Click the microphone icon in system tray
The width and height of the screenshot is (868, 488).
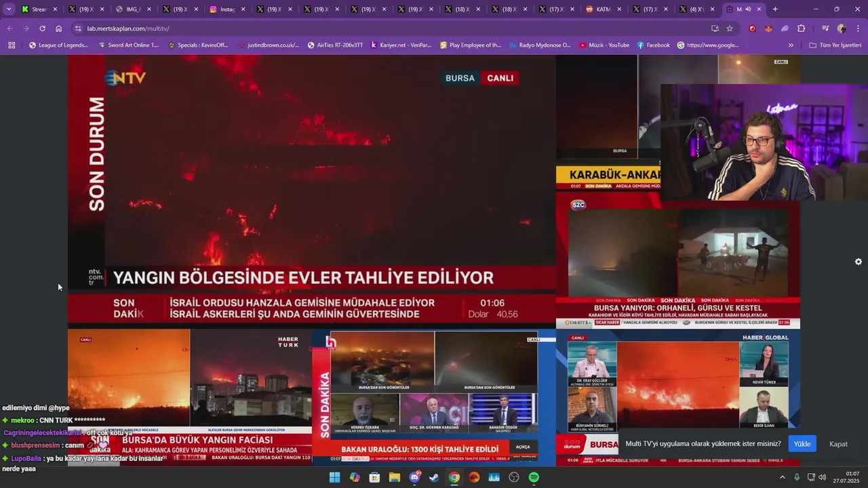797,477
